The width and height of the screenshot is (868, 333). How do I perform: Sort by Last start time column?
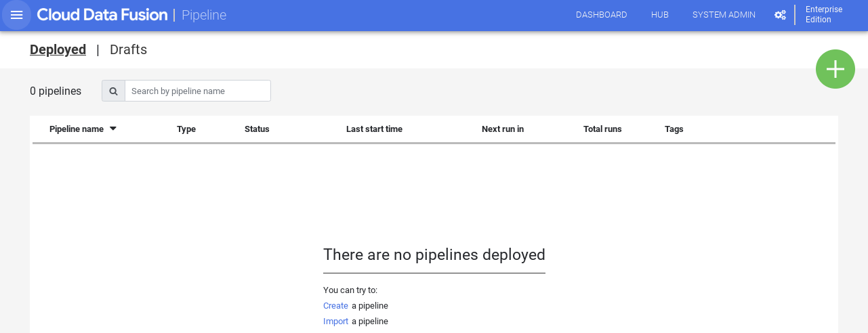(x=374, y=129)
